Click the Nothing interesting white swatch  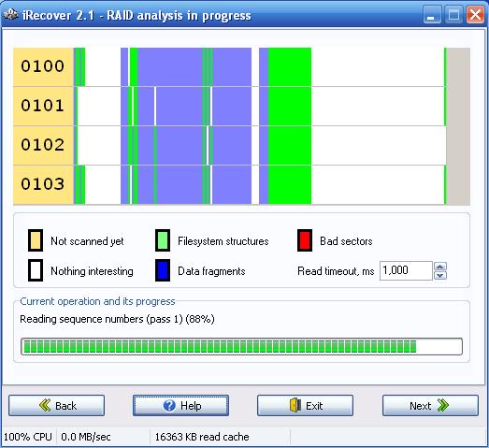36,270
